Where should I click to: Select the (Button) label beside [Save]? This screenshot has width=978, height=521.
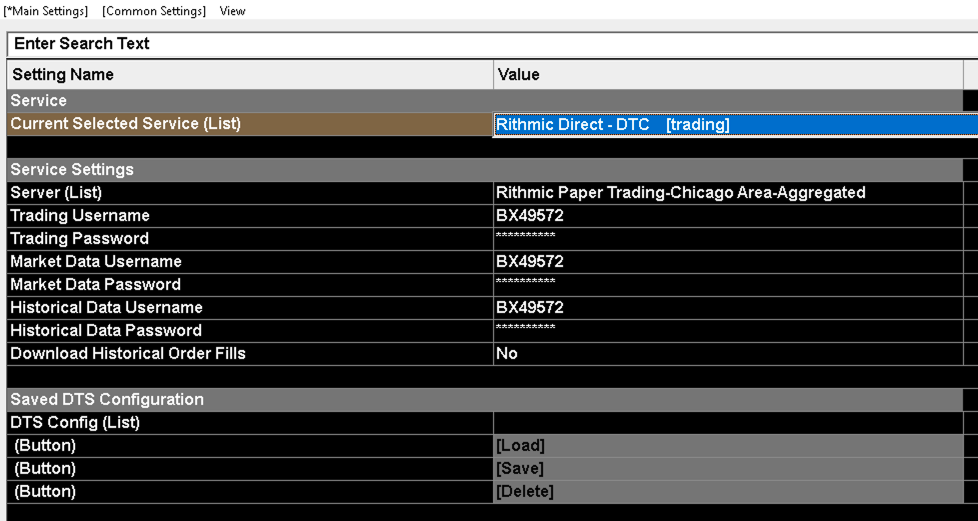click(250, 469)
